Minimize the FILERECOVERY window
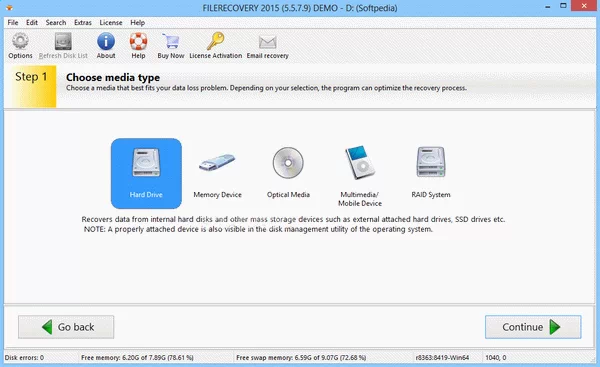This screenshot has width=600, height=367. click(x=548, y=7)
